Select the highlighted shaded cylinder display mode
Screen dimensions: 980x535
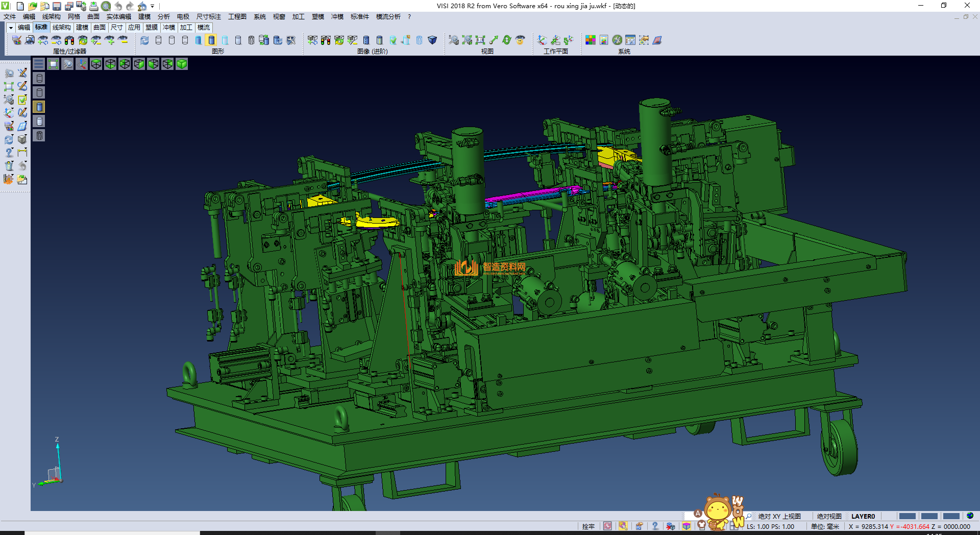(211, 40)
